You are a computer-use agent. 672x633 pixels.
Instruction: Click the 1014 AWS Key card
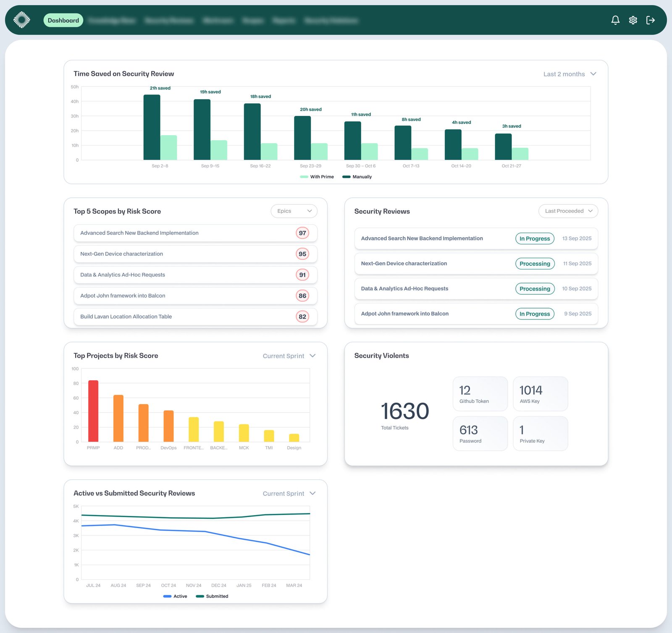pos(541,394)
